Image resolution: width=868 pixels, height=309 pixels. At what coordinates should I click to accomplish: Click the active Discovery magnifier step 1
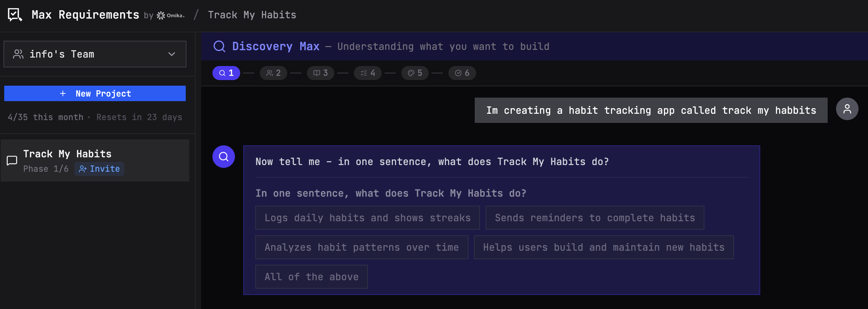click(226, 73)
